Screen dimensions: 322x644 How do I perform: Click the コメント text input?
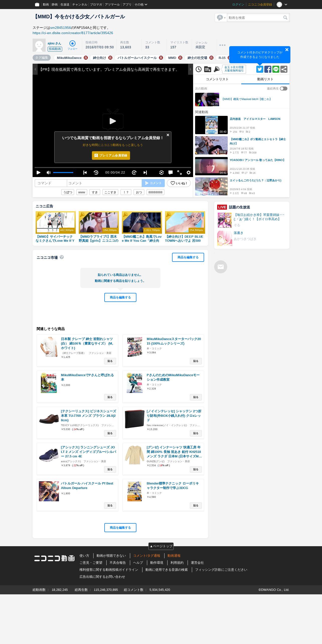[x=104, y=183]
